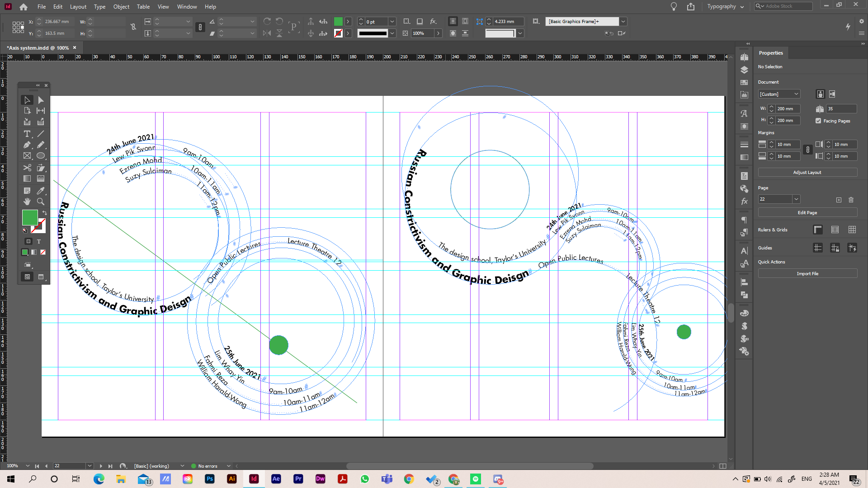Click the green fill color swatch in the toolbar
This screenshot has height=488, width=868.
[x=29, y=218]
